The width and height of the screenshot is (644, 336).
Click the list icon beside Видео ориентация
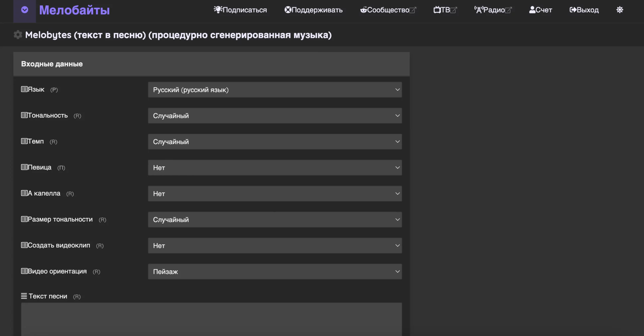coord(24,271)
